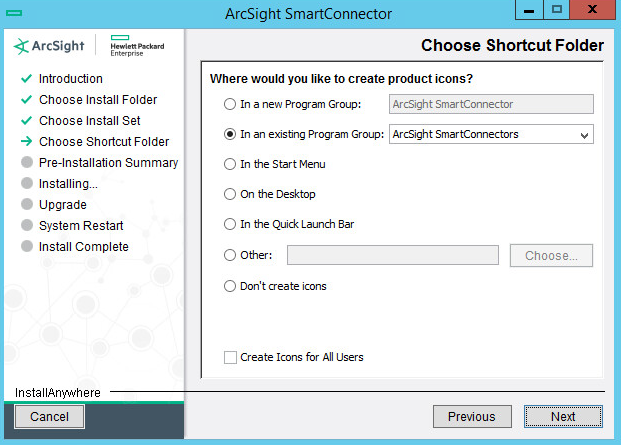Click the 'Upgrade' step label
Viewport: 621px width, 445px height.
tap(63, 205)
